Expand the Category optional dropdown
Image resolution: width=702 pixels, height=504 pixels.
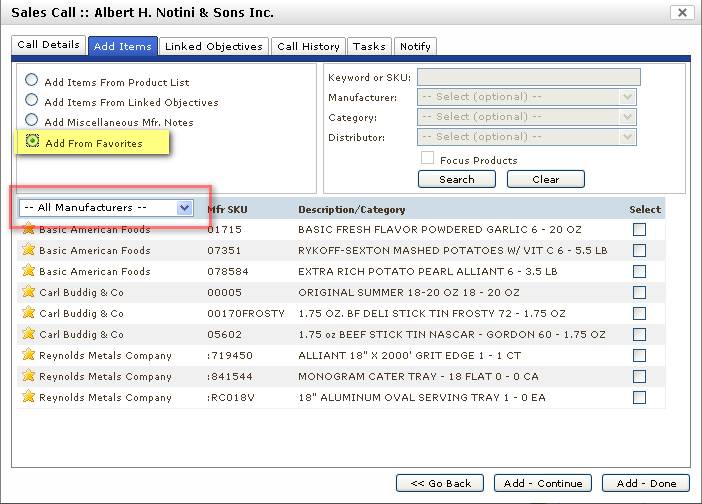point(528,117)
